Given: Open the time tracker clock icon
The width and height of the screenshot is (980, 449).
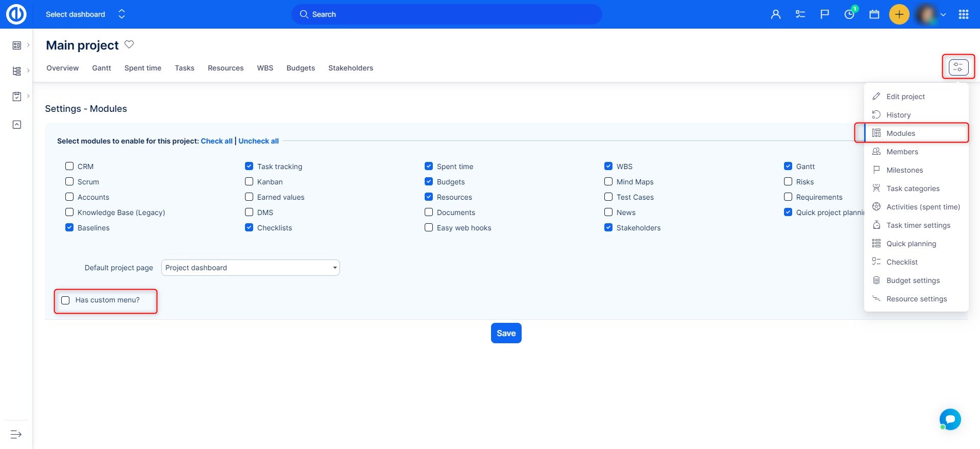Looking at the screenshot, I should (x=849, y=14).
